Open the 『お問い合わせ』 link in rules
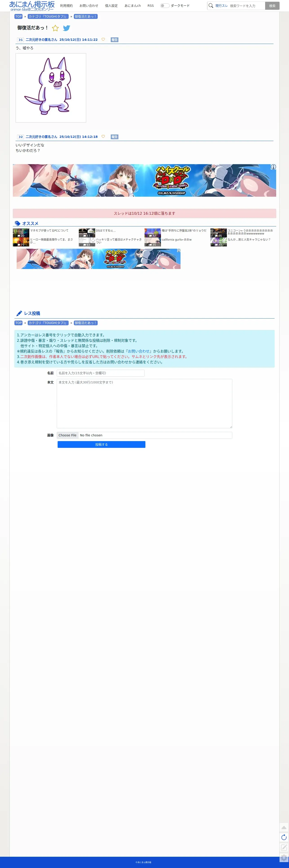 click(138, 351)
